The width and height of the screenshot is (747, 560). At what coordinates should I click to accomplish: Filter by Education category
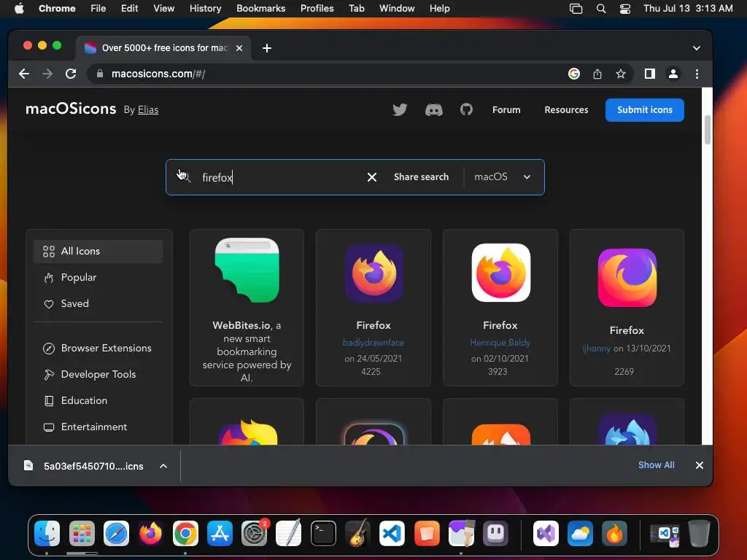pos(98,400)
